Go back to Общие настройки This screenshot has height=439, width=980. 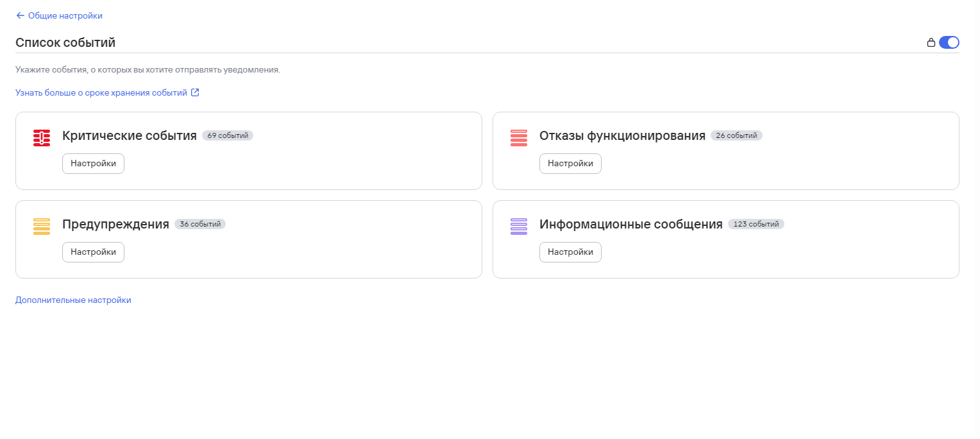[59, 15]
